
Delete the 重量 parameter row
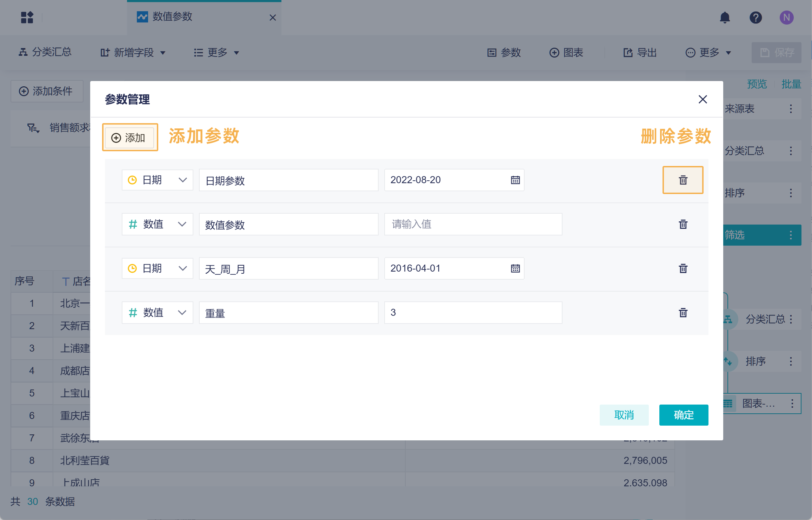point(683,313)
